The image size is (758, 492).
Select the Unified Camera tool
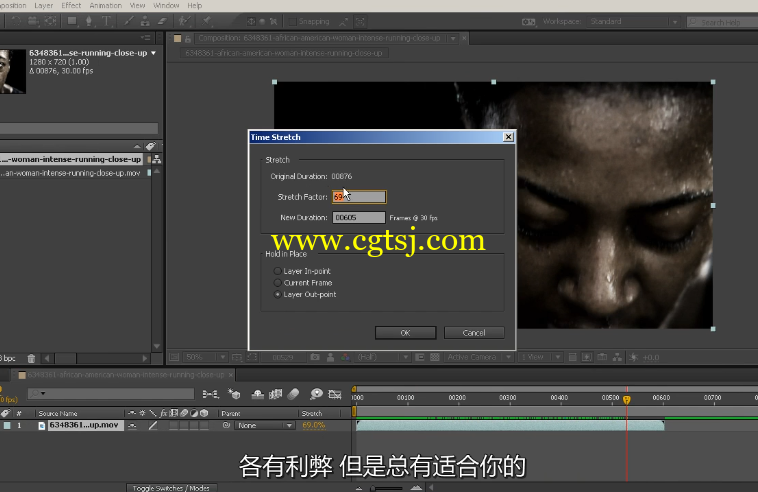(x=32, y=21)
